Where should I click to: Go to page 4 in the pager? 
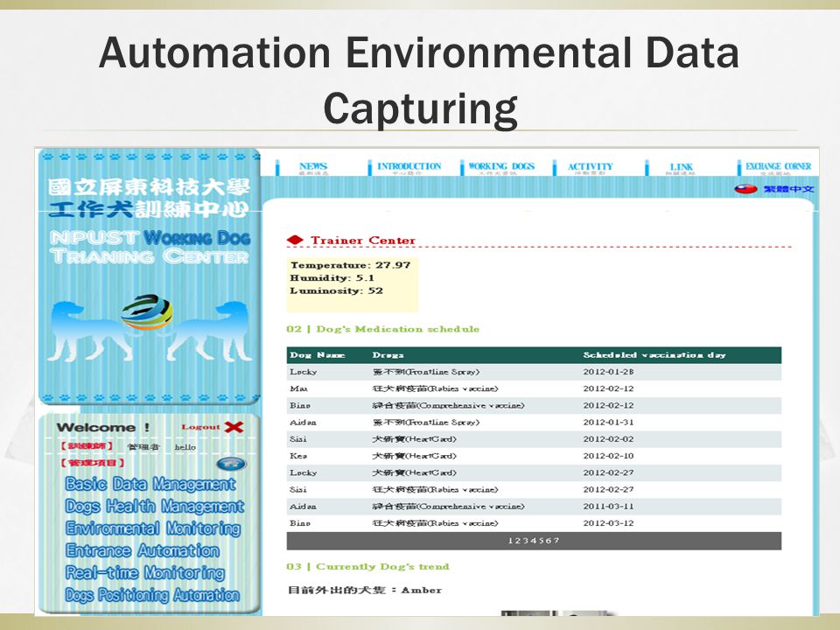[x=533, y=541]
